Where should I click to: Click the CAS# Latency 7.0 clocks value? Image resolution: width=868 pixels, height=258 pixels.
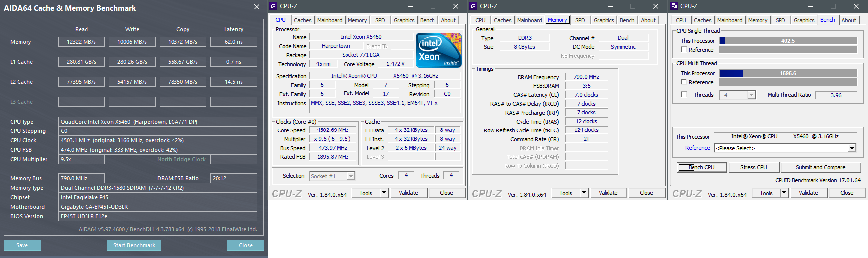click(x=586, y=95)
